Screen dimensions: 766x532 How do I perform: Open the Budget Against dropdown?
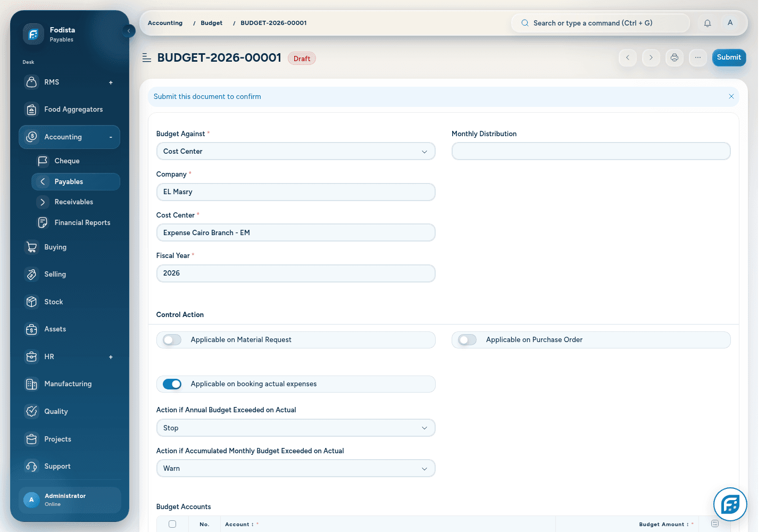click(296, 151)
